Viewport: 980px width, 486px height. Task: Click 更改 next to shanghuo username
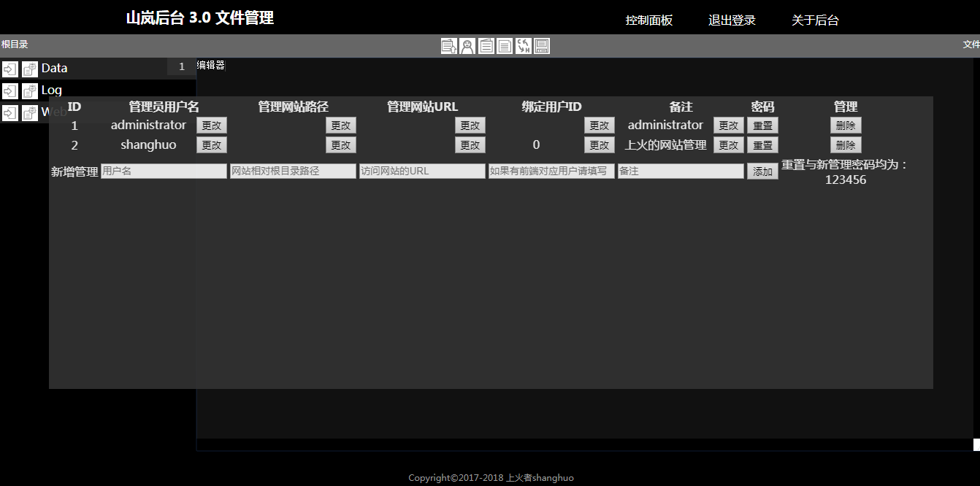tap(212, 145)
